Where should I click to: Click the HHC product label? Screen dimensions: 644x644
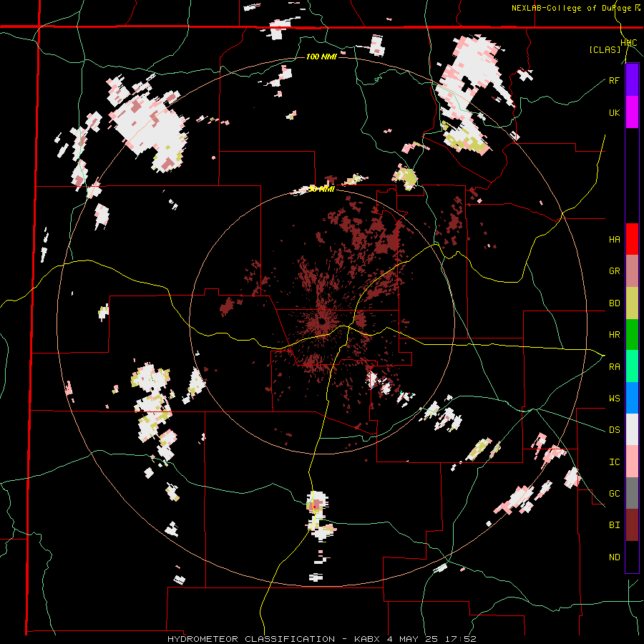click(x=629, y=43)
